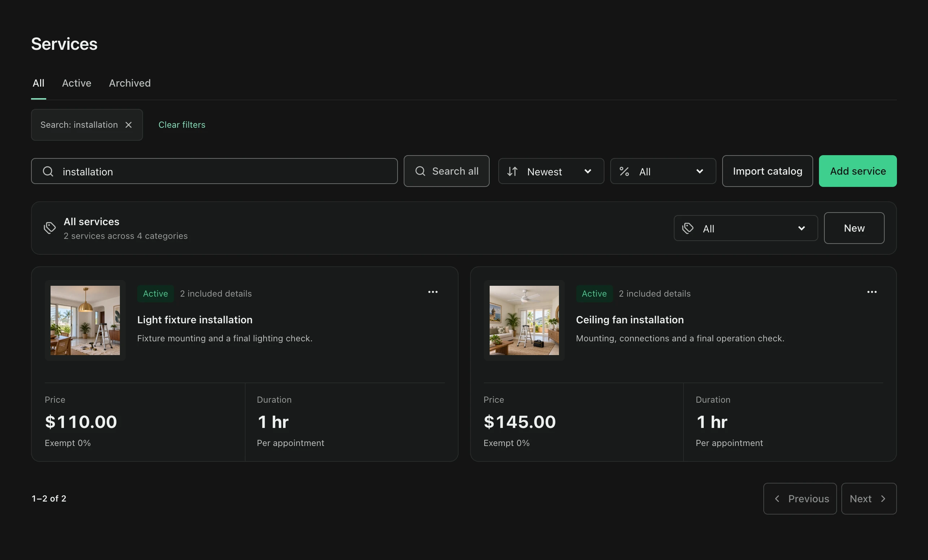Switch to the Archived tab
The height and width of the screenshot is (560, 928).
tap(130, 83)
